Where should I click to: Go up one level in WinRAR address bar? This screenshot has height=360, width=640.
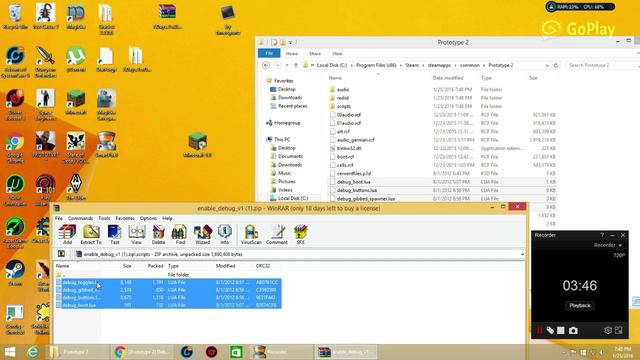(x=61, y=254)
